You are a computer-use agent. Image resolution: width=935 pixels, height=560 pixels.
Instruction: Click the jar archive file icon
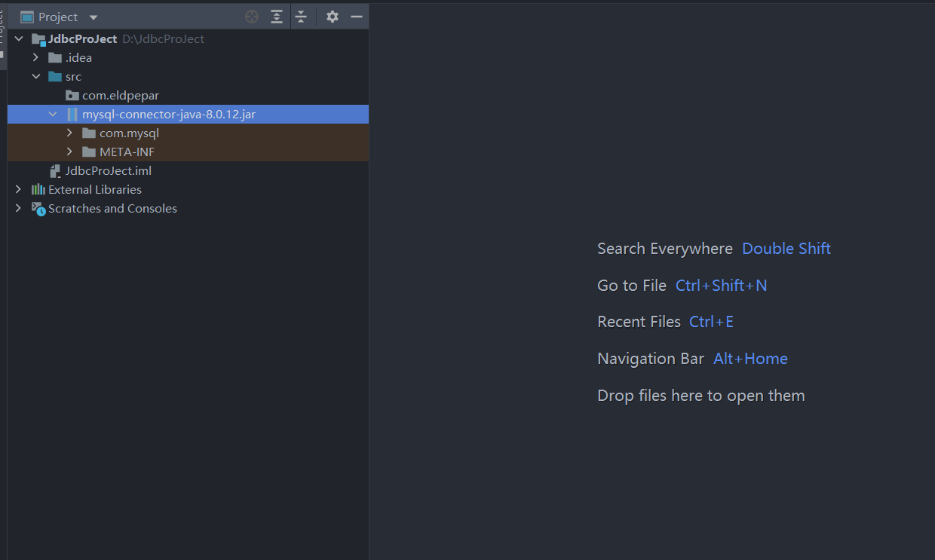[72, 114]
